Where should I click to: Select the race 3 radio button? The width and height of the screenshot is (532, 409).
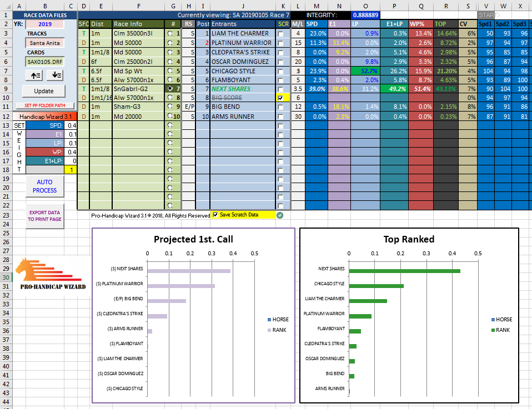point(170,52)
